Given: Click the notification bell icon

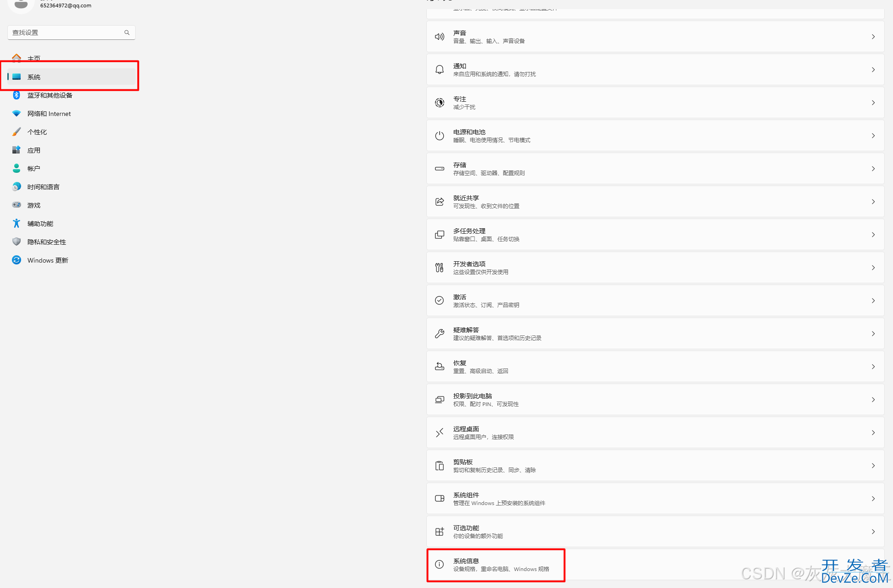Looking at the screenshot, I should tap(439, 70).
